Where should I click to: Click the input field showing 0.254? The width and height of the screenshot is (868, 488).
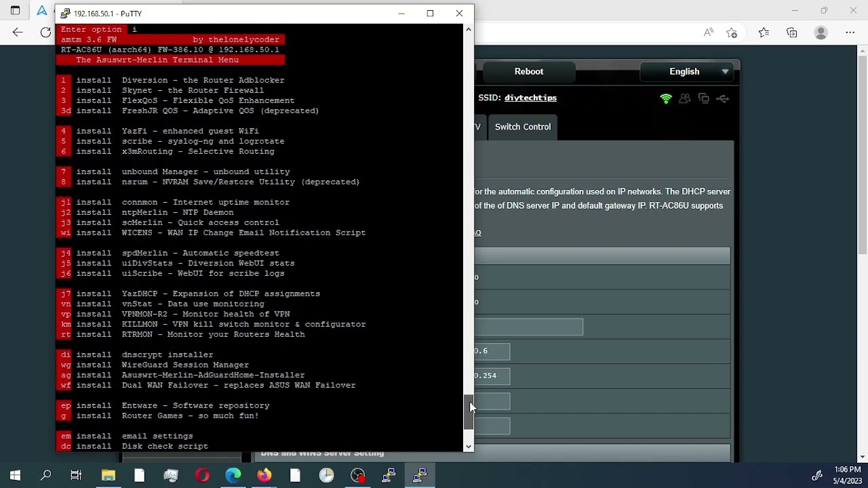click(x=492, y=375)
